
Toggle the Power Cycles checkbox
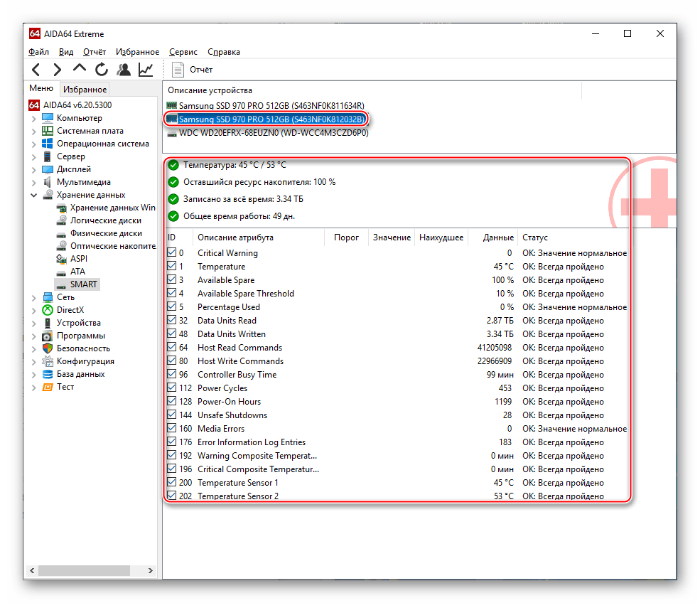point(171,388)
